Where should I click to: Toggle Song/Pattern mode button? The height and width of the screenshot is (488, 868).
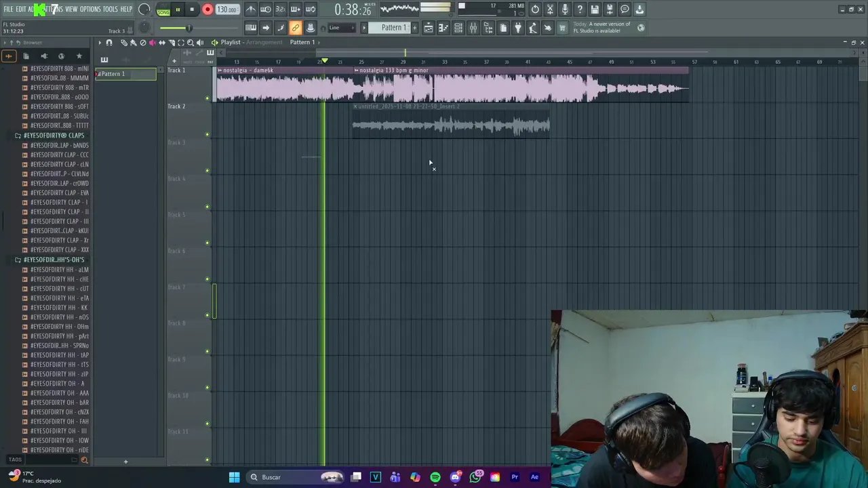(x=163, y=9)
